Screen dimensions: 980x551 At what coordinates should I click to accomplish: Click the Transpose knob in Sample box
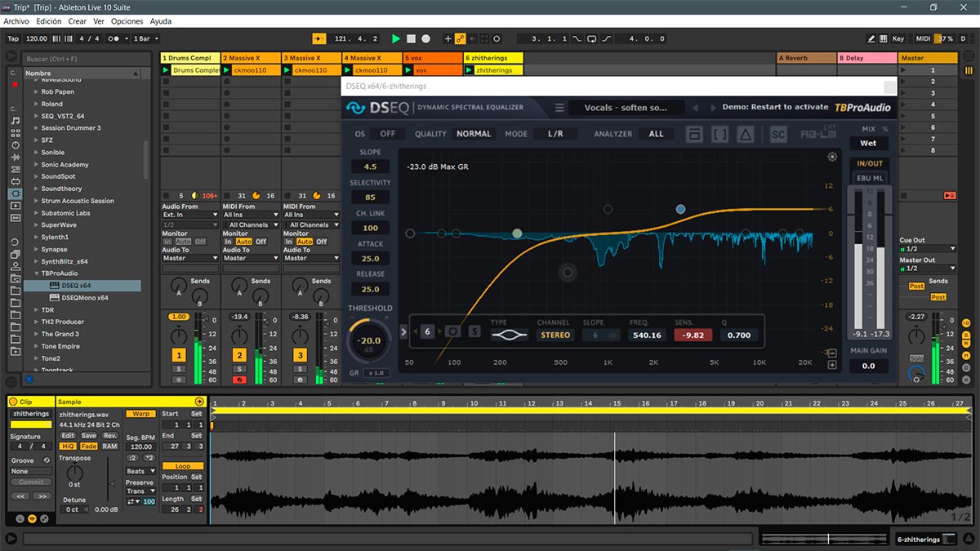pyautogui.click(x=75, y=473)
